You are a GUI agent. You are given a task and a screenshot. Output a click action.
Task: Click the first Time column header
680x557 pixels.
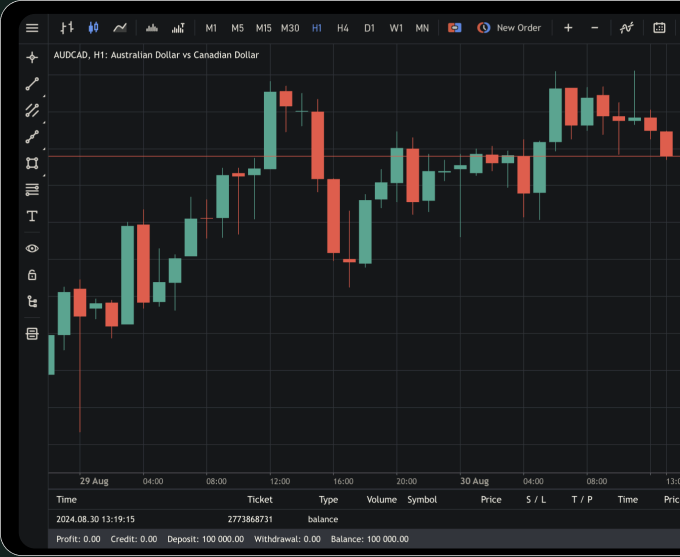(66, 500)
